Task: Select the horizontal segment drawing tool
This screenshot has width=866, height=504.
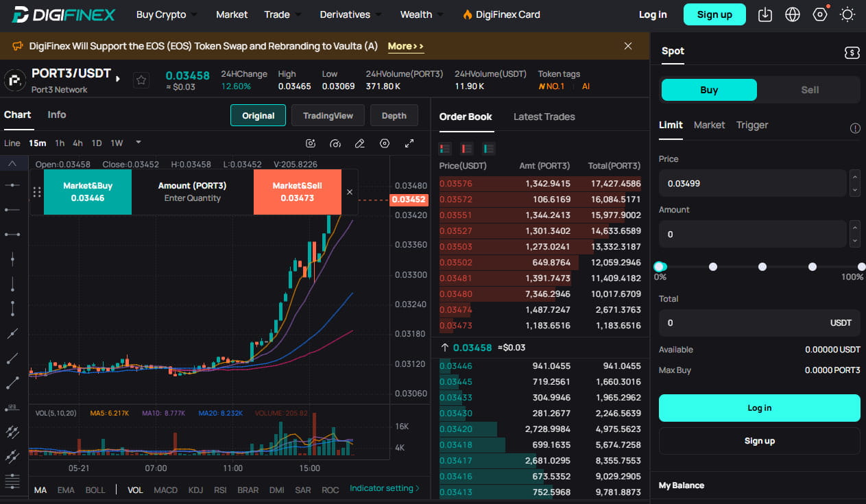Action: point(12,235)
